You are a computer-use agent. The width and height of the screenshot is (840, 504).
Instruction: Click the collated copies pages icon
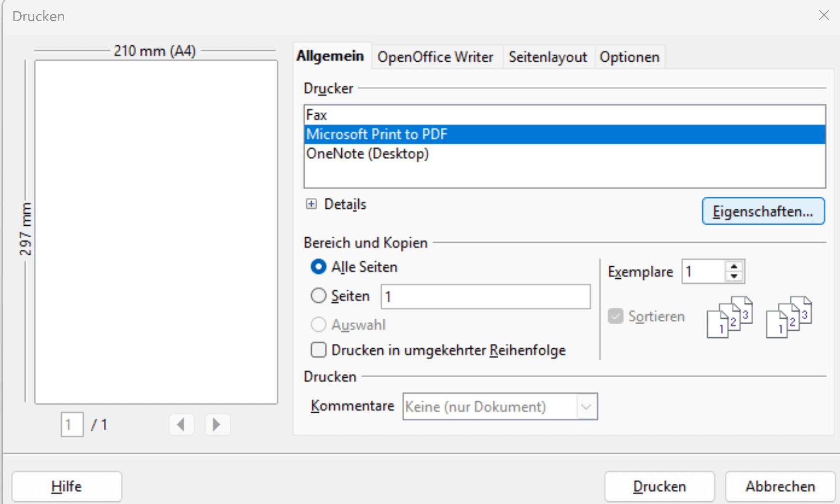pos(729,317)
